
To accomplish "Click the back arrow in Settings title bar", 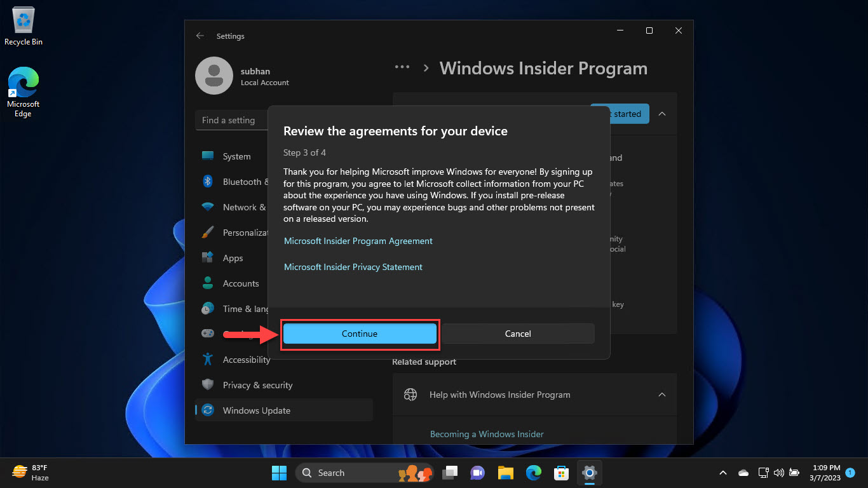I will coord(200,36).
